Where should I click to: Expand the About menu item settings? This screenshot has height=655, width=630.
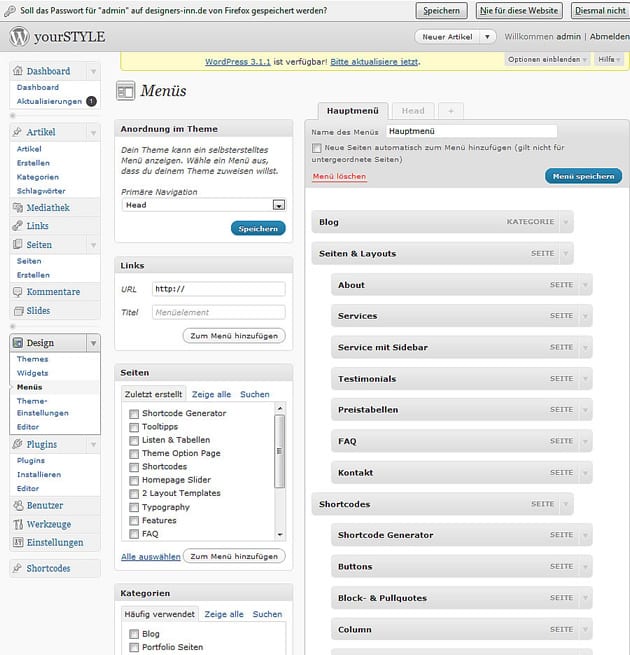click(585, 285)
